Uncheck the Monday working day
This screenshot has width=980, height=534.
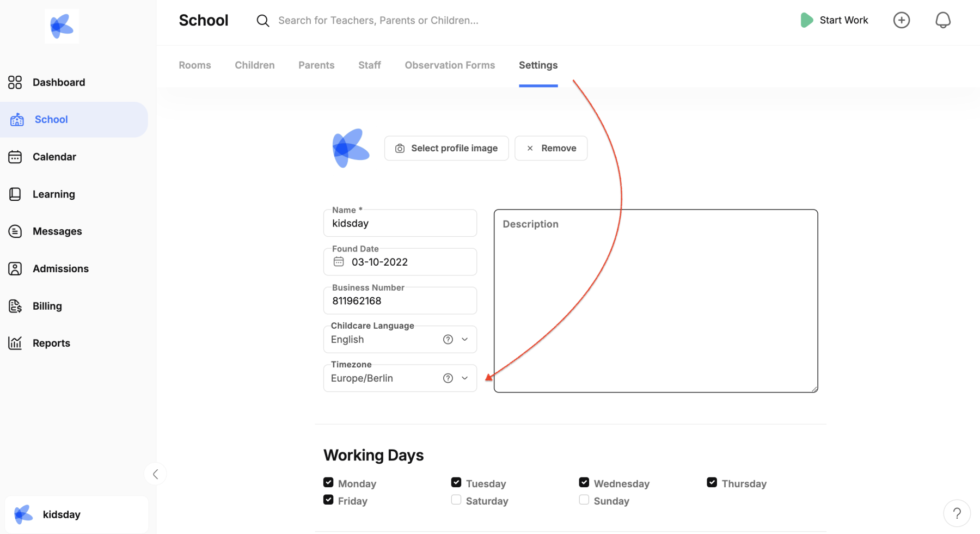click(328, 483)
